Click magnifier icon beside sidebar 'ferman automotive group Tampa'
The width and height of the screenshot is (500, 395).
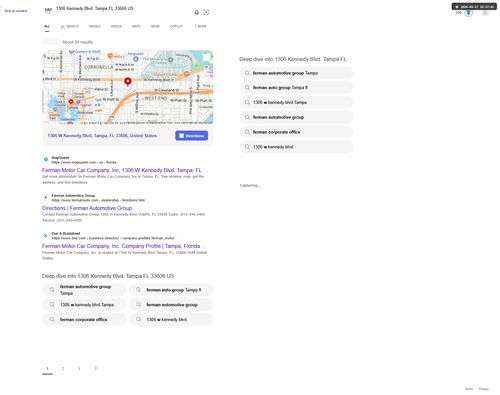[247, 73]
